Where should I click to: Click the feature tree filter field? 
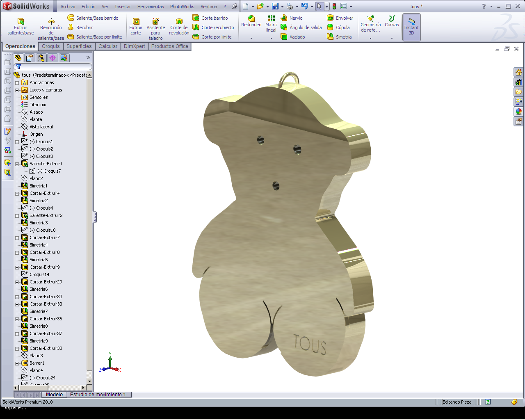53,66
